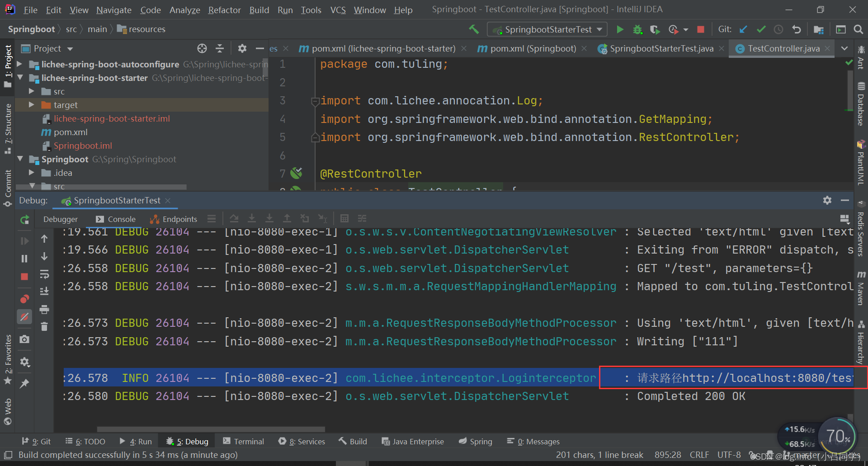Collapse the Springboot module node
Screen dimensions: 868x466
(20, 159)
